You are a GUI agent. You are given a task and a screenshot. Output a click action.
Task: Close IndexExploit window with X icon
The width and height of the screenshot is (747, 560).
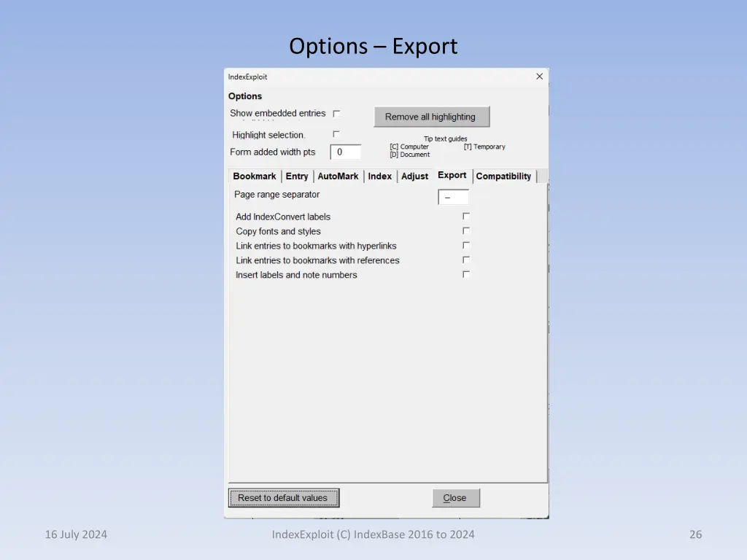539,76
